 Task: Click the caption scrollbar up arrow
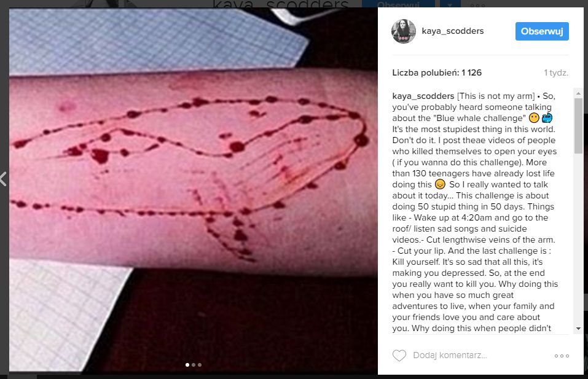coord(578,93)
